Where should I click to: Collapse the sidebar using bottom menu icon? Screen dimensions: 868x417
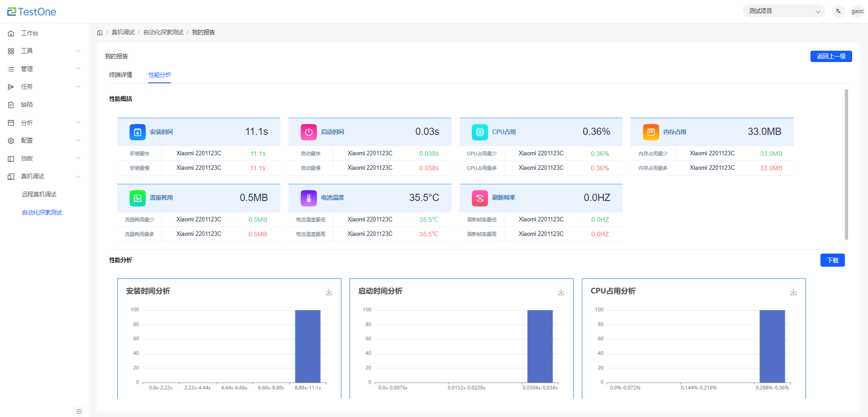(x=79, y=411)
